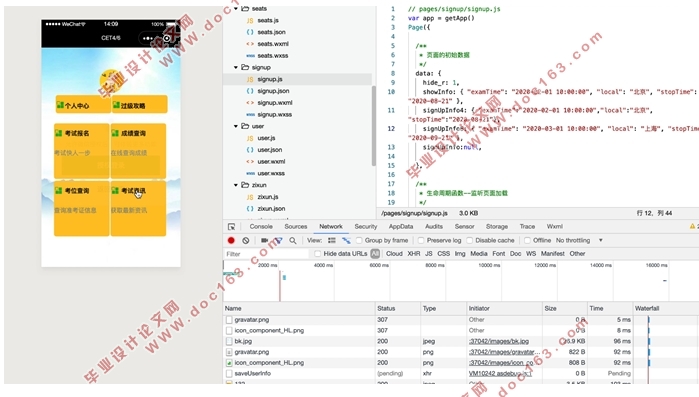Viewport: 699px width, 397px height.
Task: Enable Disable cache checkbox
Action: [x=469, y=240]
